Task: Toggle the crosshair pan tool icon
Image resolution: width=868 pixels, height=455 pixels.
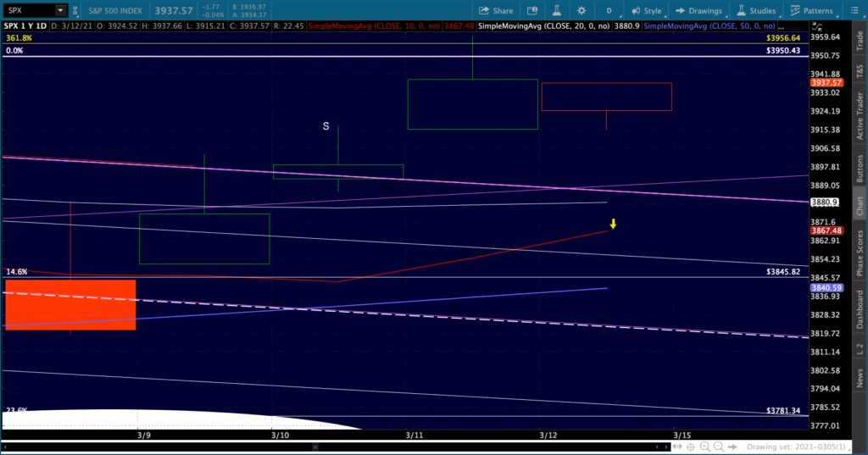Action: click(x=691, y=447)
